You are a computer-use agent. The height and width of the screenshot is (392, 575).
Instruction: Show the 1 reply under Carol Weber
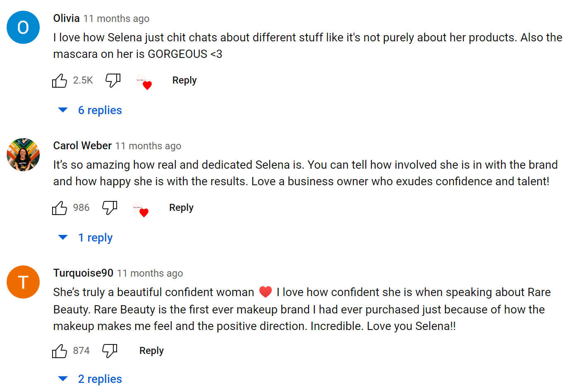click(x=95, y=238)
